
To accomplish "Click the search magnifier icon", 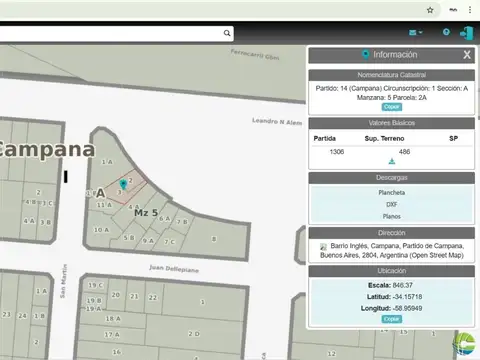I will pyautogui.click(x=227, y=33).
